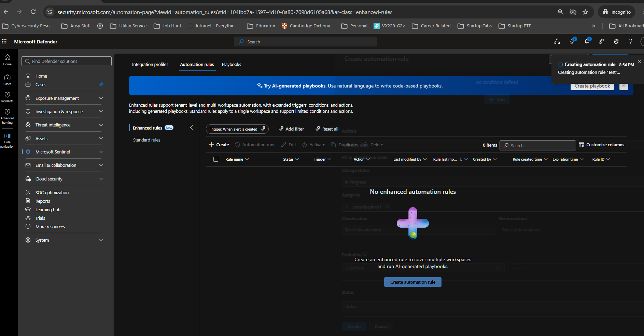Viewport: 644px width, 336px height.
Task: Collapse rules side panel with chevron
Action: click(x=192, y=127)
